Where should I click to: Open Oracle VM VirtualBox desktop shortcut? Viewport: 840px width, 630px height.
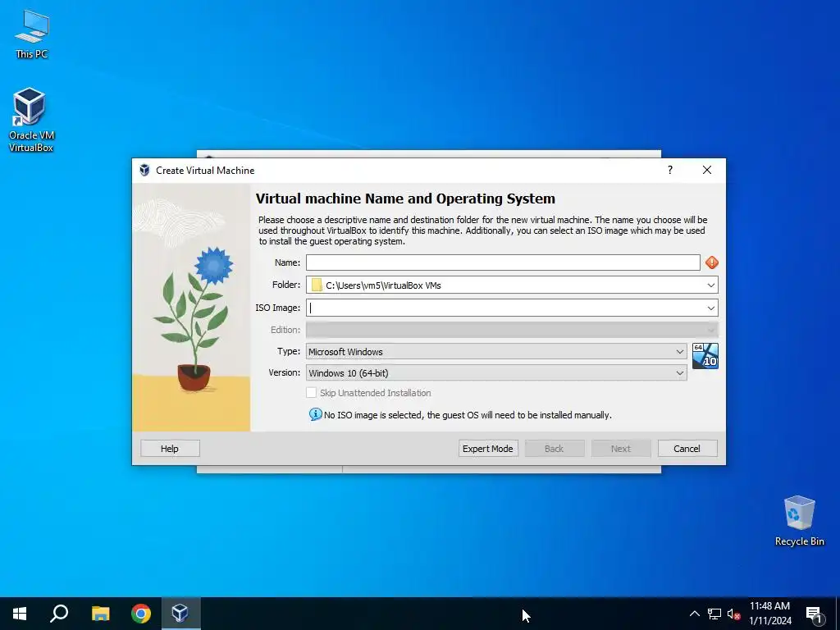[x=30, y=120]
